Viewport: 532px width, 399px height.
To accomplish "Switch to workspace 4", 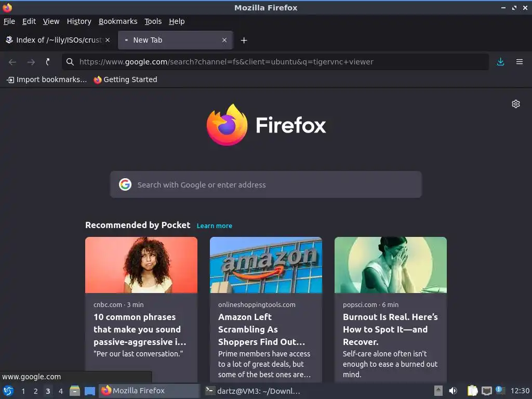I will (60, 391).
